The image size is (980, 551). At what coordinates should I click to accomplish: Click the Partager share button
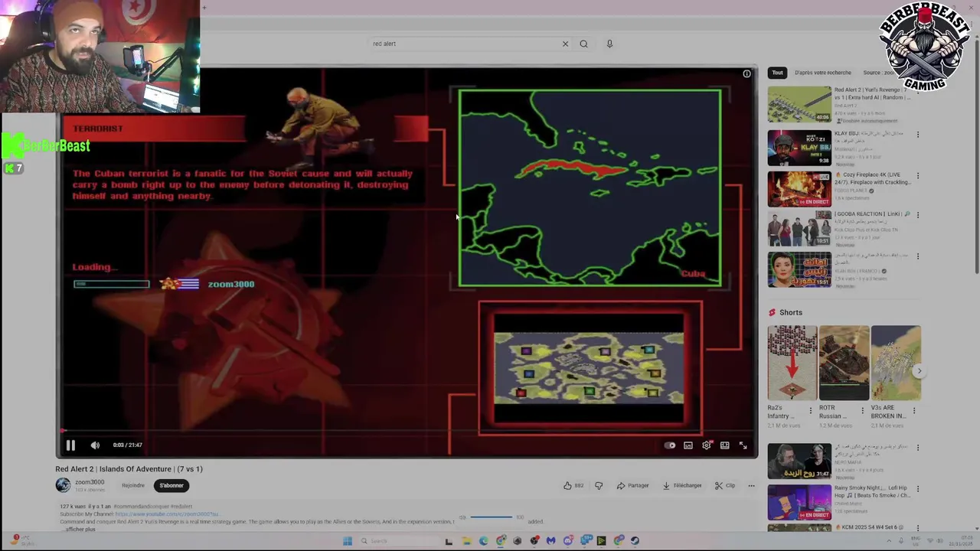[632, 485]
